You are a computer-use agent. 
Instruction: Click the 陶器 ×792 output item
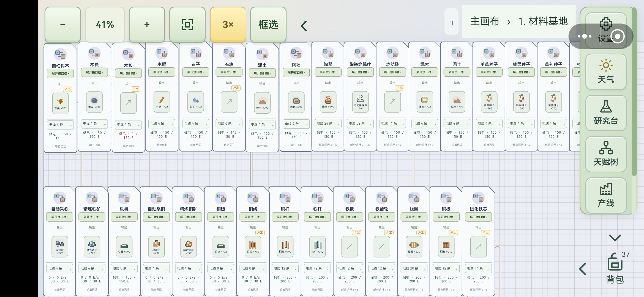click(x=328, y=102)
